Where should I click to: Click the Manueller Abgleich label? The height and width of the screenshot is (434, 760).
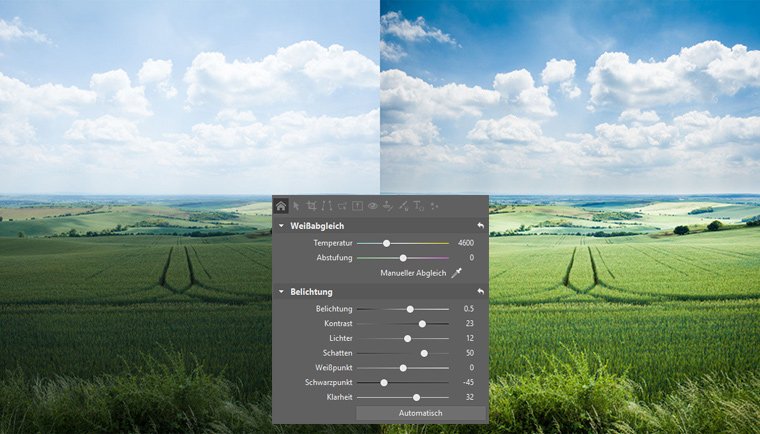[x=413, y=273]
